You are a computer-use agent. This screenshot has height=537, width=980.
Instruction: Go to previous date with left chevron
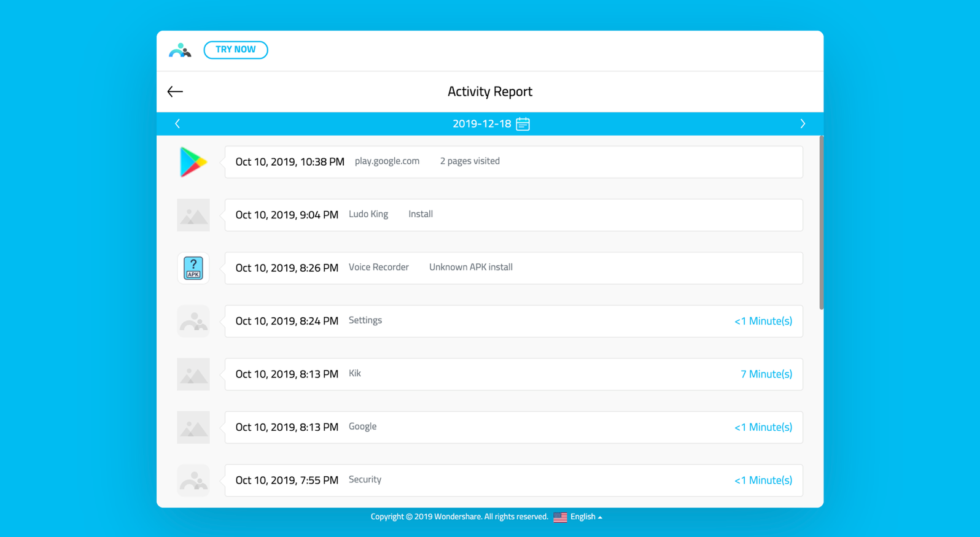pos(177,124)
